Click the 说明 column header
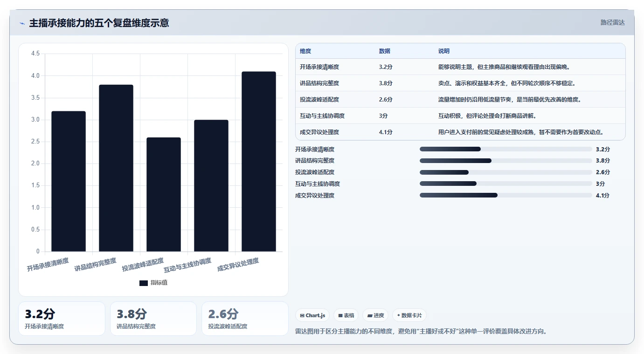644x354 pixels. pyautogui.click(x=444, y=51)
